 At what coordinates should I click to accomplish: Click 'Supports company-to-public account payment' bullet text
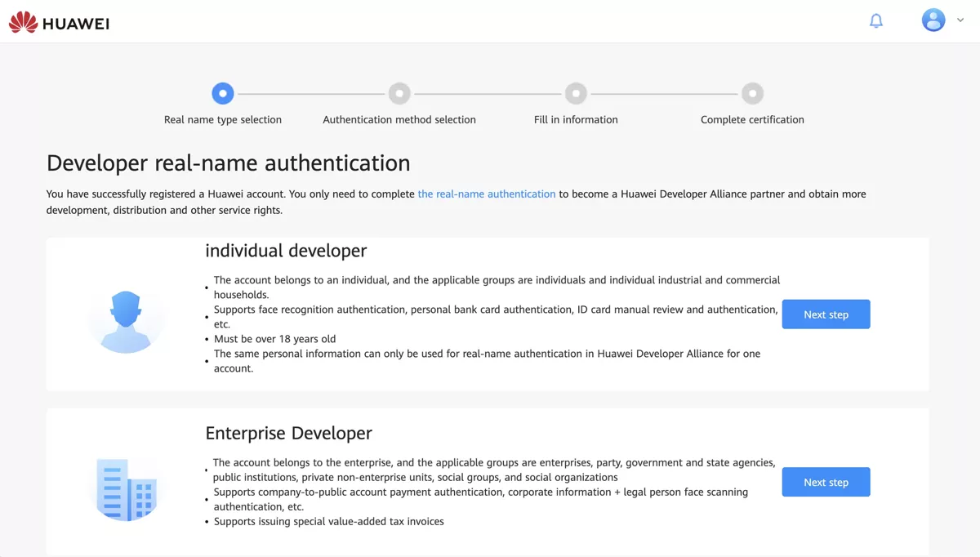pyautogui.click(x=481, y=499)
